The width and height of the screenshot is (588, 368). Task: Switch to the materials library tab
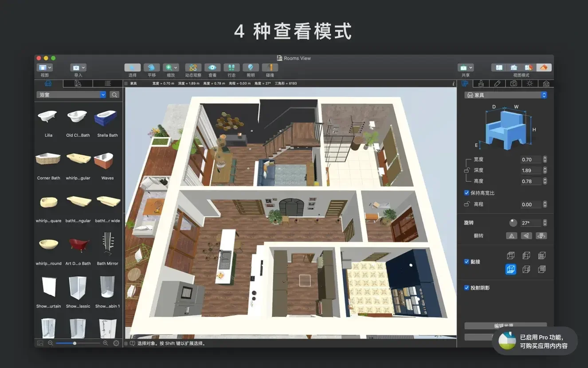coord(78,83)
